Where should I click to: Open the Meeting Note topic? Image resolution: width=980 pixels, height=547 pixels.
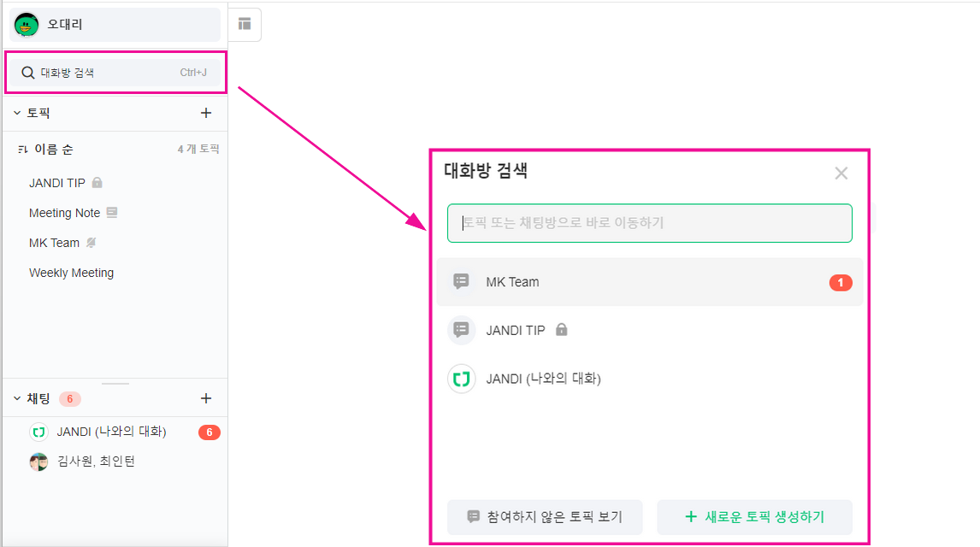point(65,213)
